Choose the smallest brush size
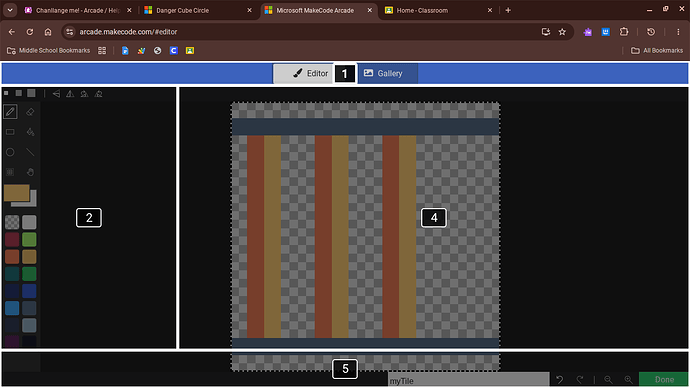The height and width of the screenshot is (387, 690). (x=6, y=93)
